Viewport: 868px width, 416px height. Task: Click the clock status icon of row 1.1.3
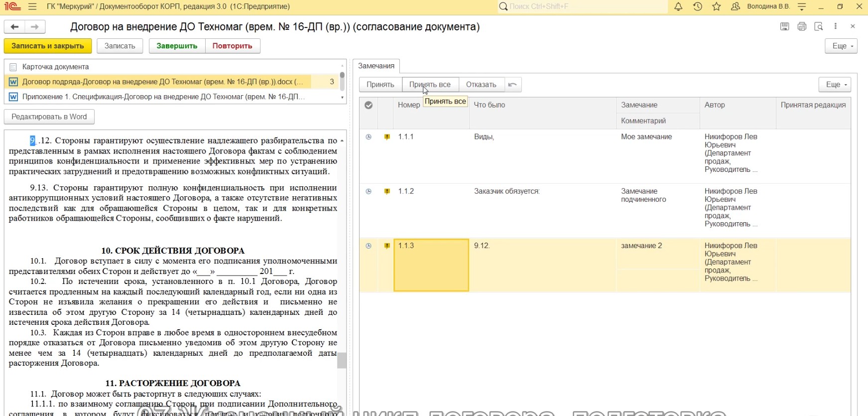(x=369, y=246)
